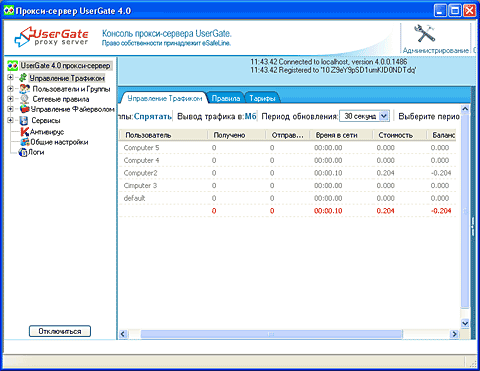
Task: Sort by the Время в сети column header
Action: [341, 135]
